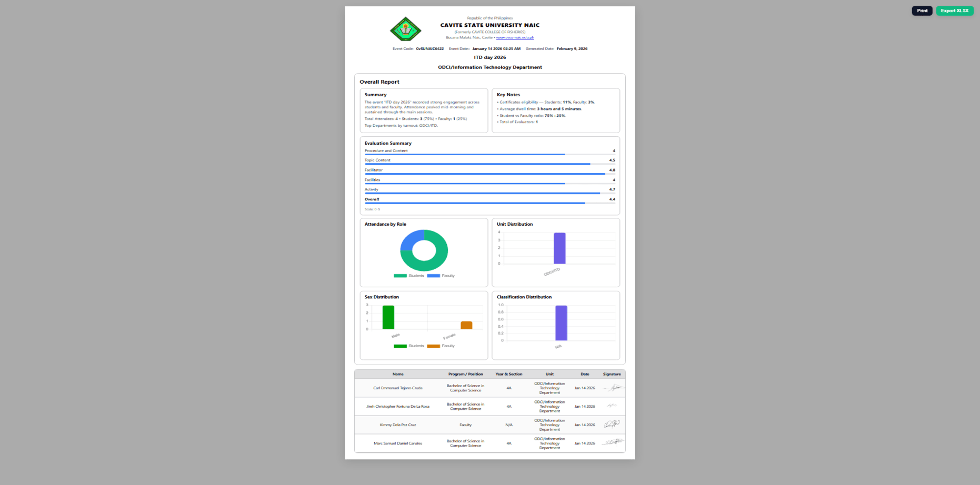Click the ODCI/ITD bar in Unit Distribution
This screenshot has width=980, height=485.
(x=559, y=248)
